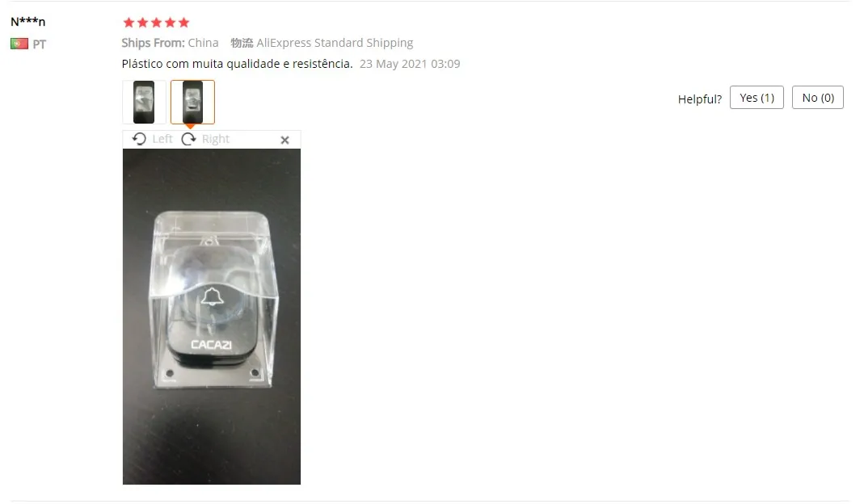This screenshot has height=504, width=864.
Task: Click the middle rating star
Action: click(157, 23)
